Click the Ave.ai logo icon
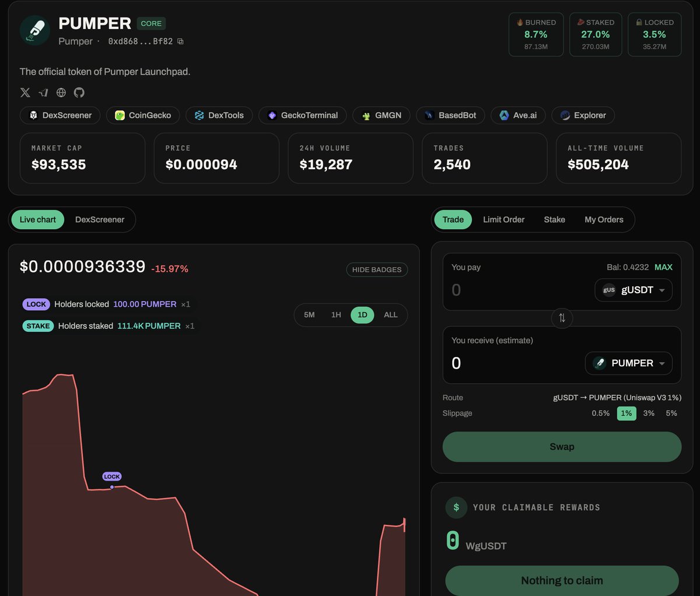700x596 pixels. [x=504, y=115]
